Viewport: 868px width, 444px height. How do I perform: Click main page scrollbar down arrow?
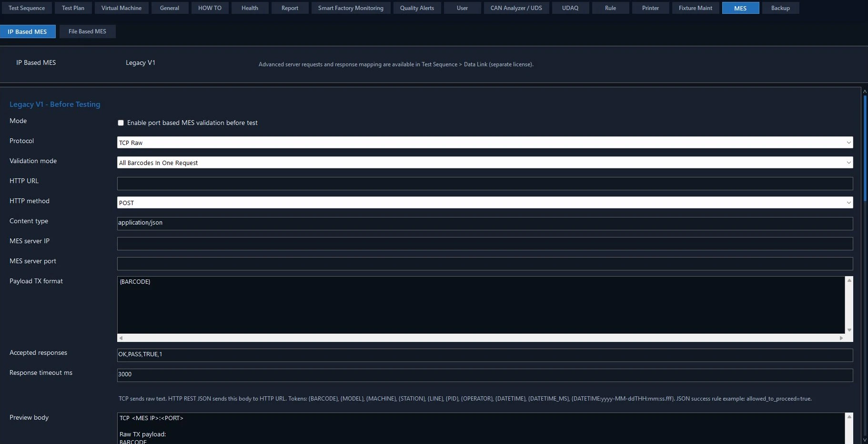pyautogui.click(x=865, y=440)
